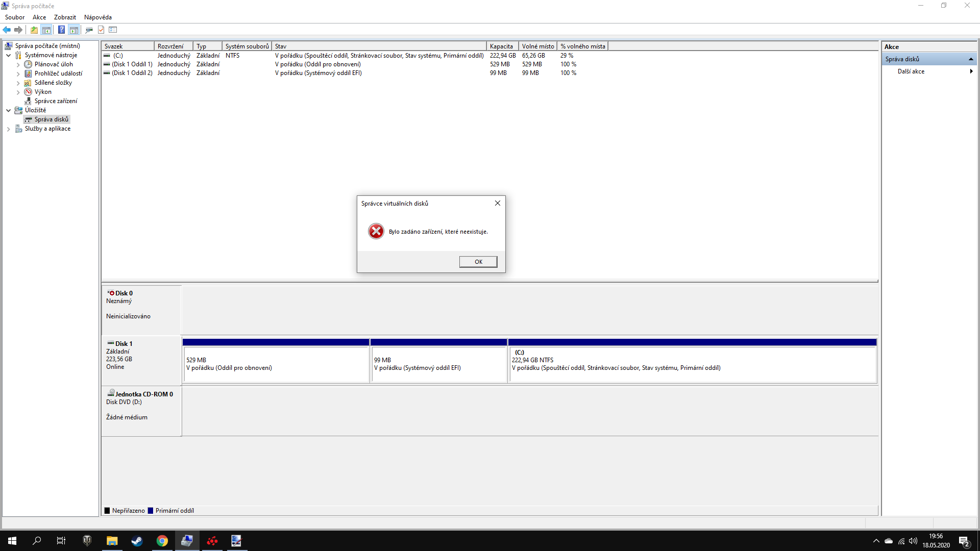Expand the Služby a aplikace node

point(9,129)
